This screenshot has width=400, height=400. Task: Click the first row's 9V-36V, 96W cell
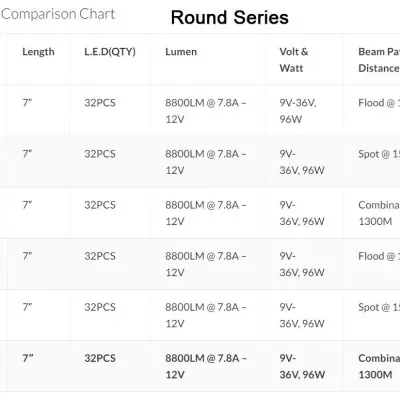pyautogui.click(x=298, y=111)
